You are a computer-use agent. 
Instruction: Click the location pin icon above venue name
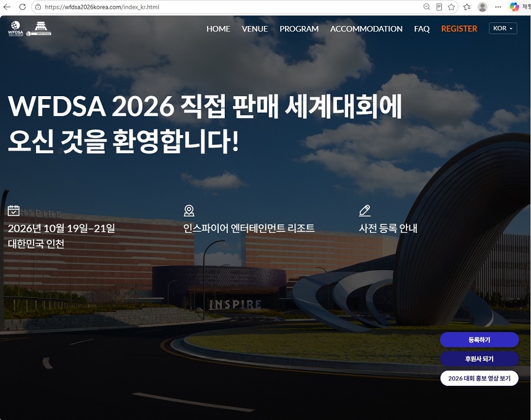pyautogui.click(x=189, y=211)
